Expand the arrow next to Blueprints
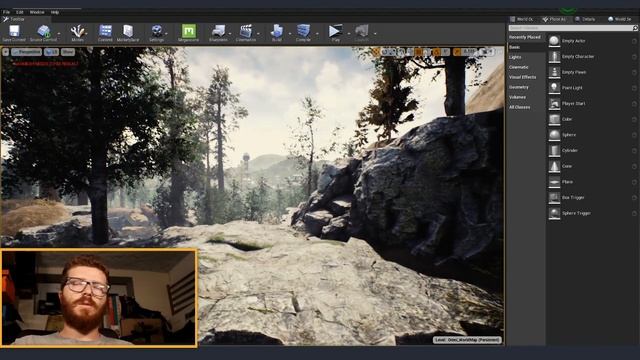Screen dimensions: 640x360 coord(230,33)
